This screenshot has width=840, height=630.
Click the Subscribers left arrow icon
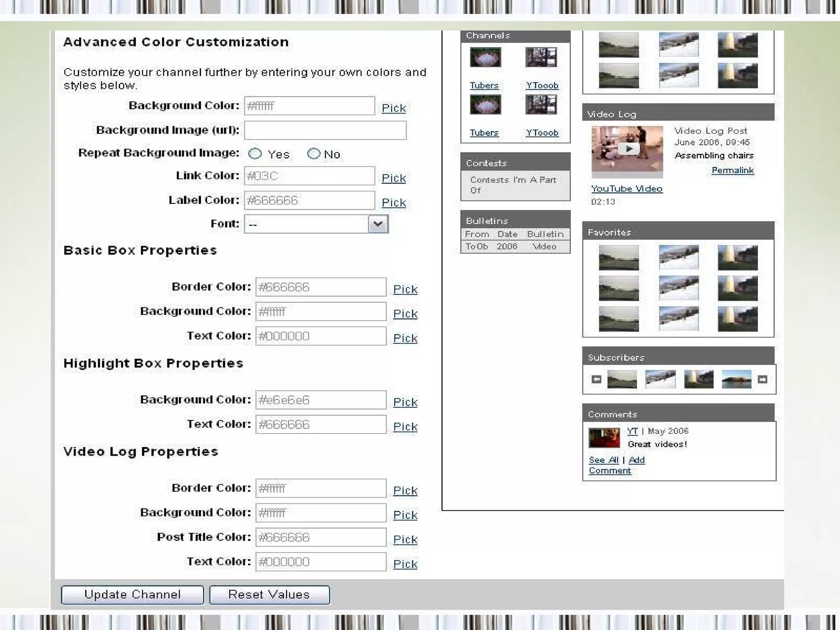point(596,379)
